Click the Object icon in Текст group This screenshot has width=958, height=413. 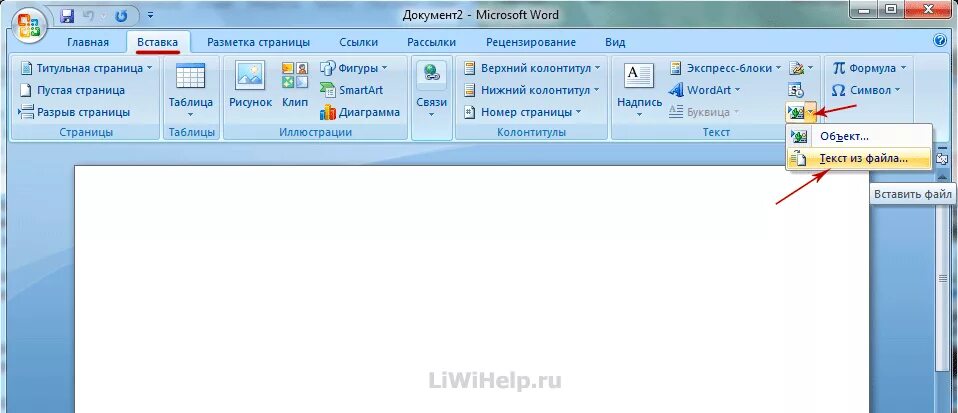pos(795,112)
